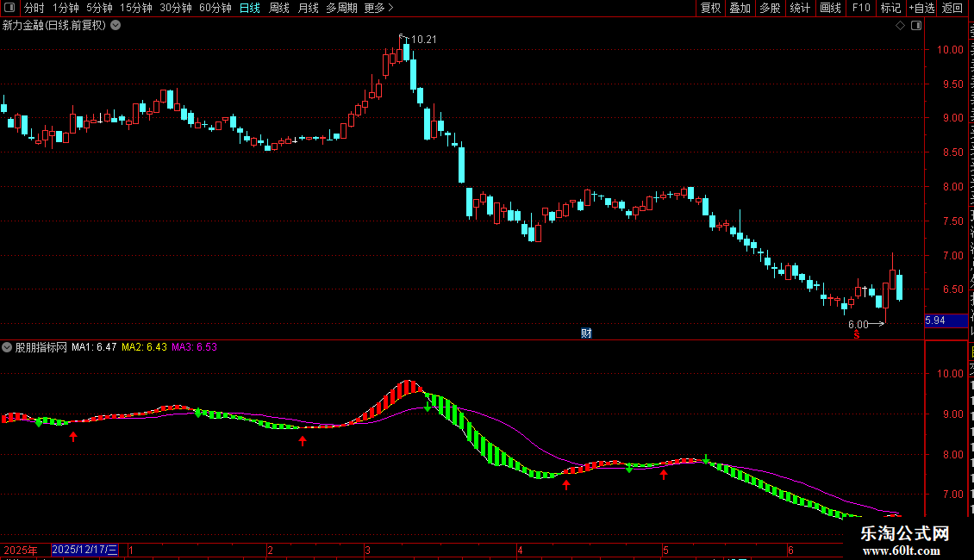Click the MA3: 6.53 indicator value
974x560 pixels.
click(x=195, y=348)
